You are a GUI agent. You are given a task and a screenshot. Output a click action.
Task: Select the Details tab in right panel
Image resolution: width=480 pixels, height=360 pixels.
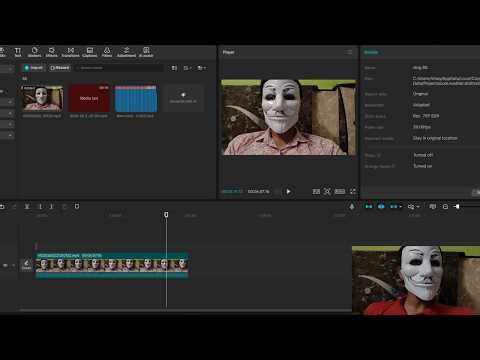coord(371,52)
